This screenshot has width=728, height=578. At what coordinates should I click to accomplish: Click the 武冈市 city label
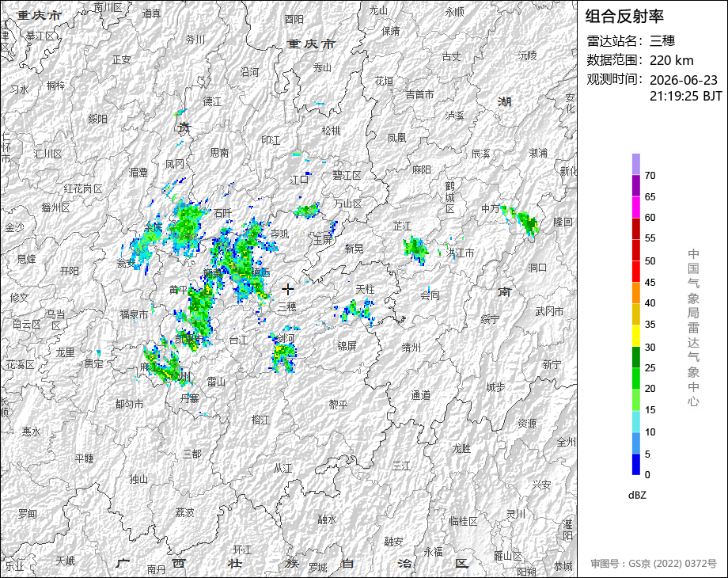coord(549,312)
